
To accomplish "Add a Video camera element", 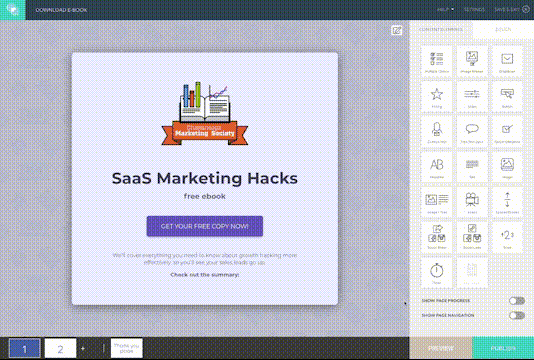I will [472, 202].
